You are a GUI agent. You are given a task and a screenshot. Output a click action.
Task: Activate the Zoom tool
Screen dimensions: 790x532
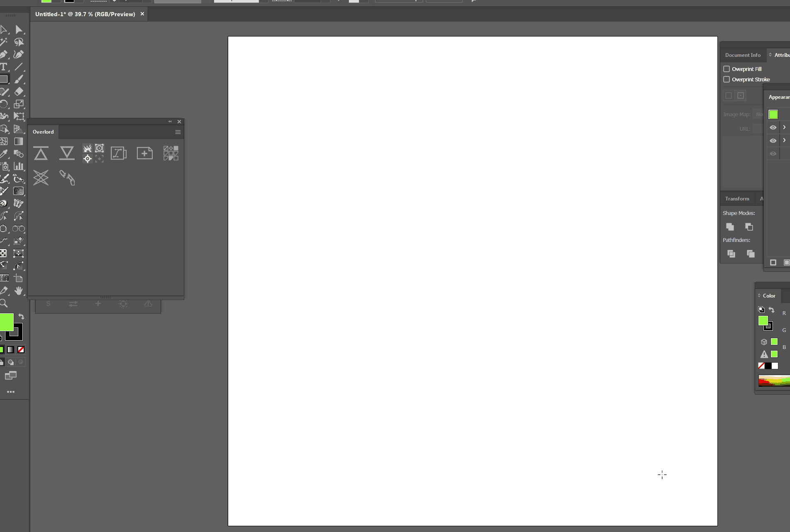click(x=4, y=303)
